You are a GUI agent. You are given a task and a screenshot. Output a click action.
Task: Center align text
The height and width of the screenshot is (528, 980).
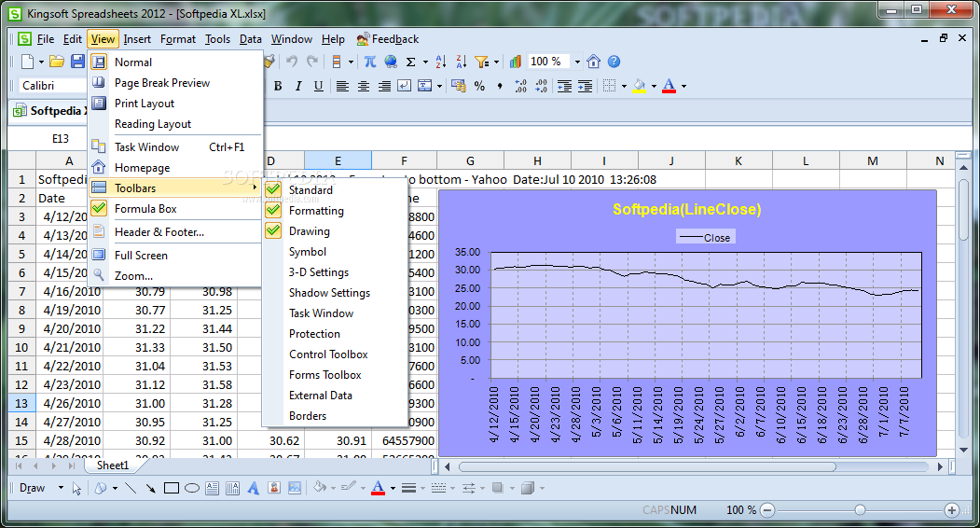[x=363, y=87]
